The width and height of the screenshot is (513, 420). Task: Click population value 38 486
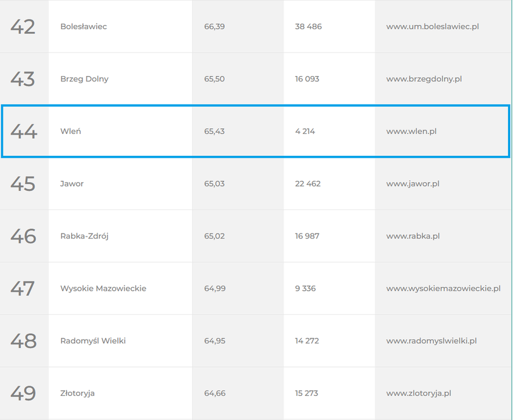(308, 26)
